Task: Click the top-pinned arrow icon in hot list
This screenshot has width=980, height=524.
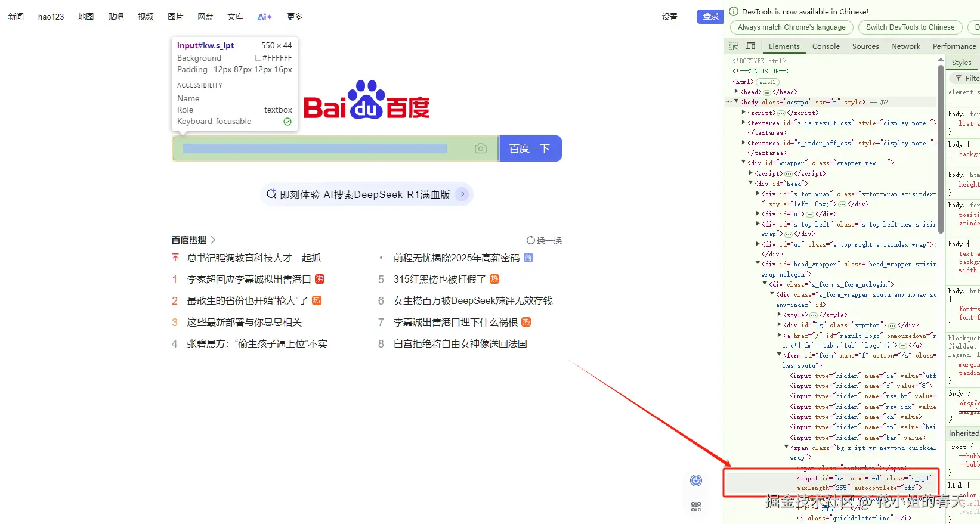Action: (x=175, y=258)
